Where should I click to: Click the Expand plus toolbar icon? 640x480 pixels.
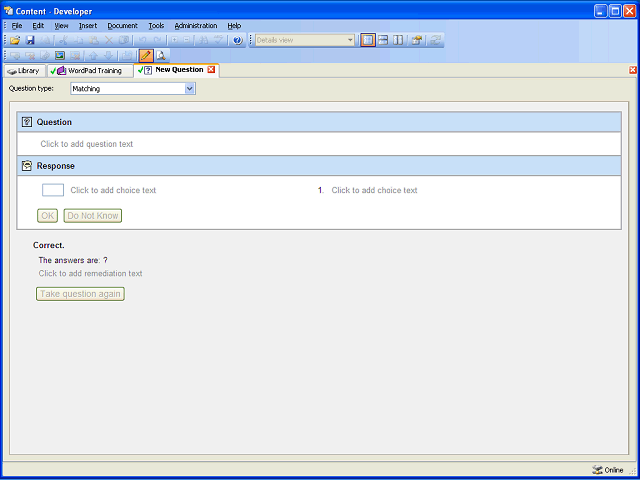point(174,40)
